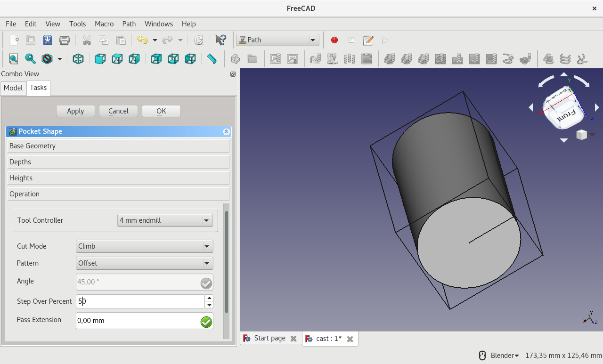Screen dimensions: 603x364
Task: Open the Cut Mode dropdown
Action: (x=144, y=246)
